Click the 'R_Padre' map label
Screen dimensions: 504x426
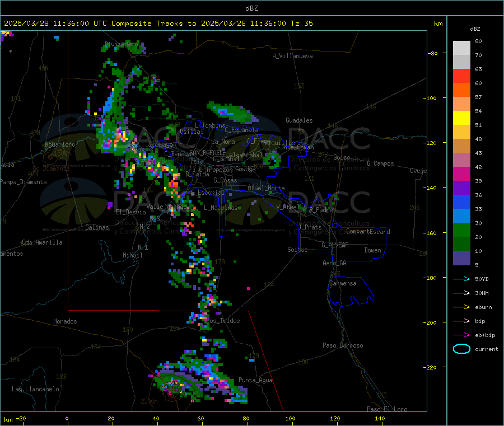pos(321,210)
